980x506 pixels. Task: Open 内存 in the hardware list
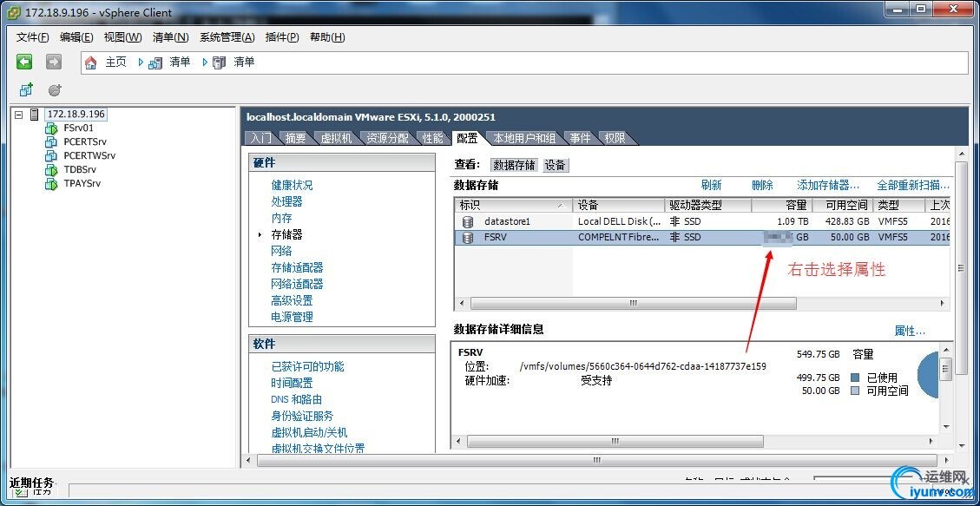tap(281, 218)
